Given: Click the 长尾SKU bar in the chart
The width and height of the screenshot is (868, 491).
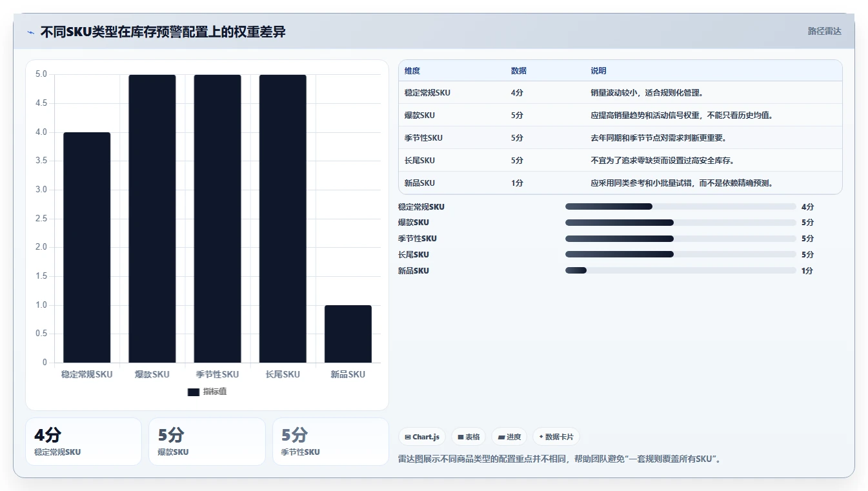Looking at the screenshot, I should [x=283, y=219].
